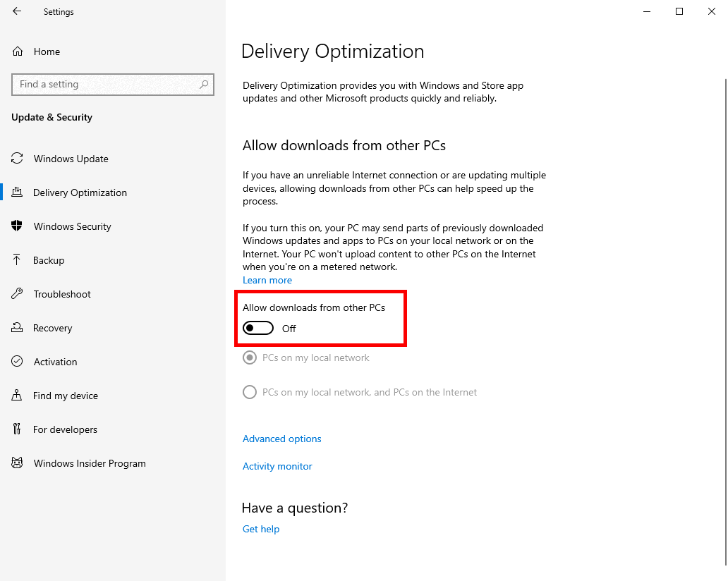This screenshot has width=728, height=581.
Task: Click the Troubleshoot wrench icon
Action: 17,294
